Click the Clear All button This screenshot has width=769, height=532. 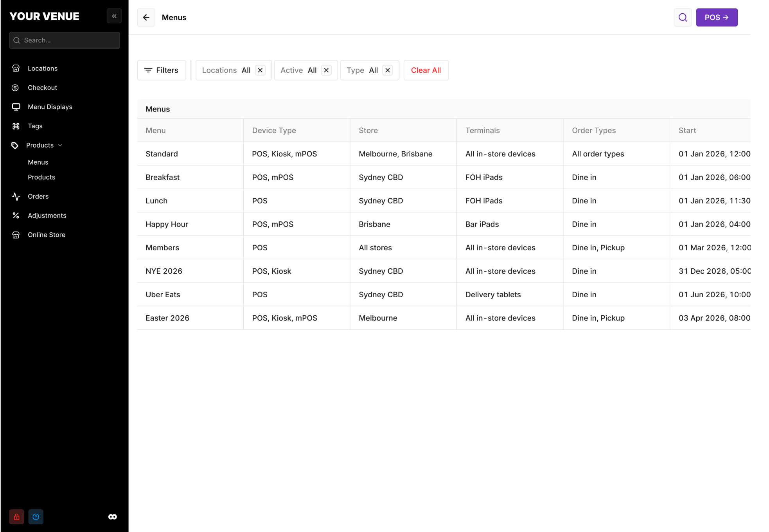tap(426, 70)
